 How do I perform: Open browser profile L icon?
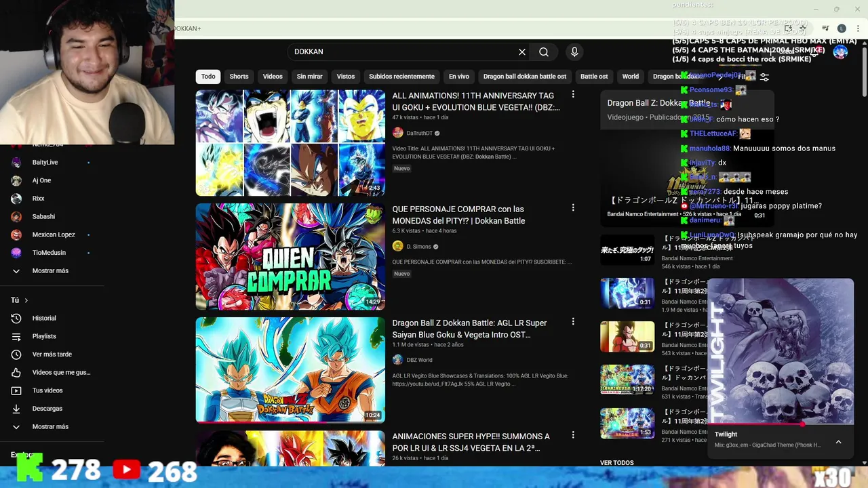coord(842,28)
